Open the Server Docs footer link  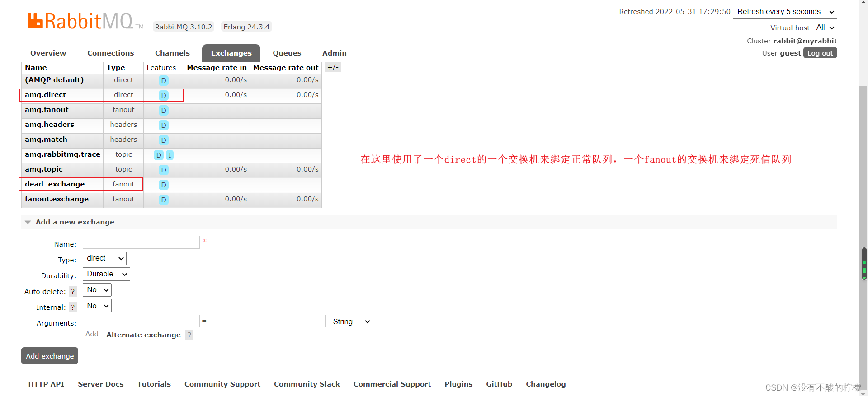coord(101,384)
